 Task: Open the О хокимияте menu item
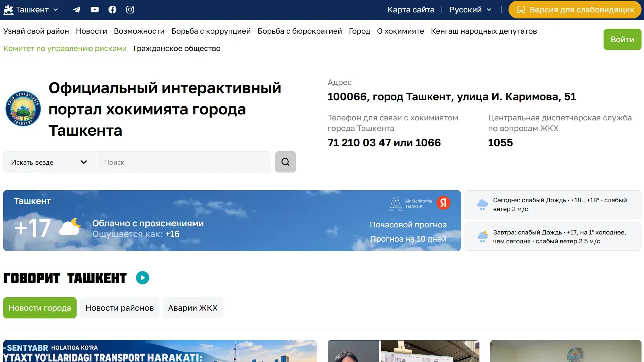click(x=400, y=31)
